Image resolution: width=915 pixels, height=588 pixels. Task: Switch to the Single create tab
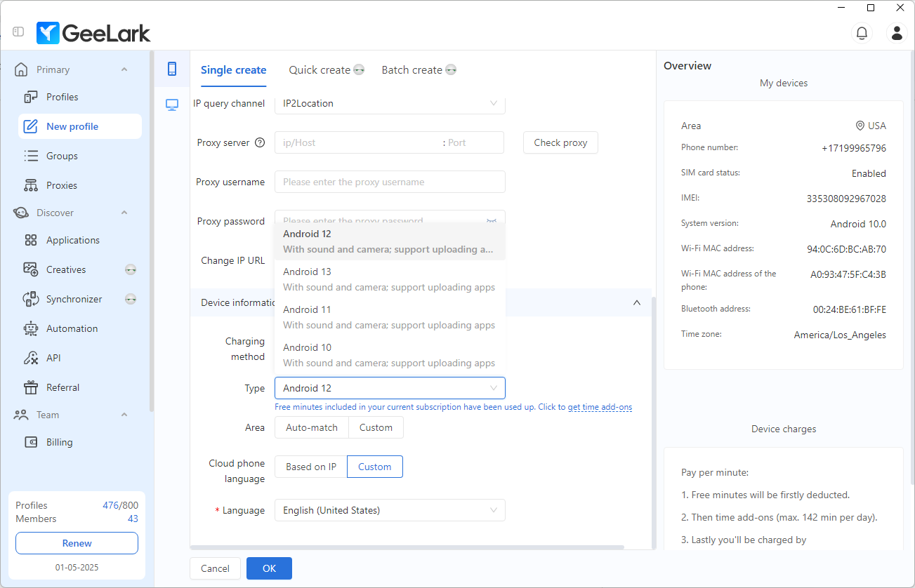[233, 70]
